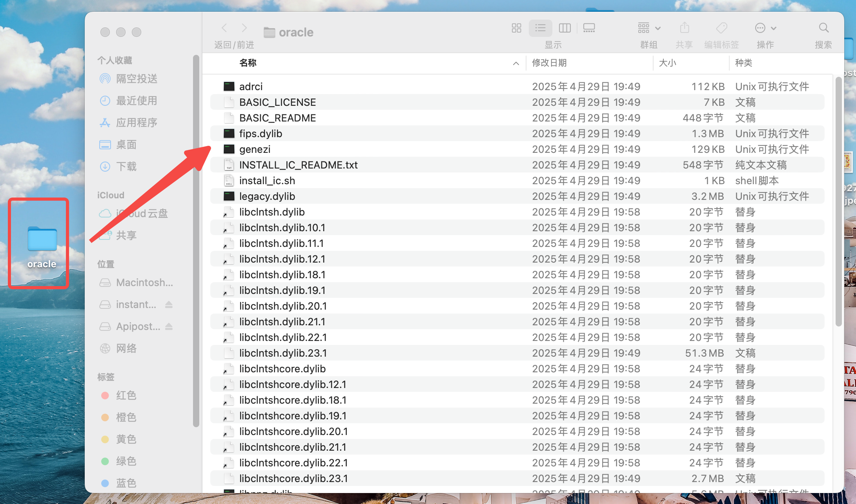856x504 pixels.
Task: Select the install_ic.sh script icon
Action: click(229, 180)
